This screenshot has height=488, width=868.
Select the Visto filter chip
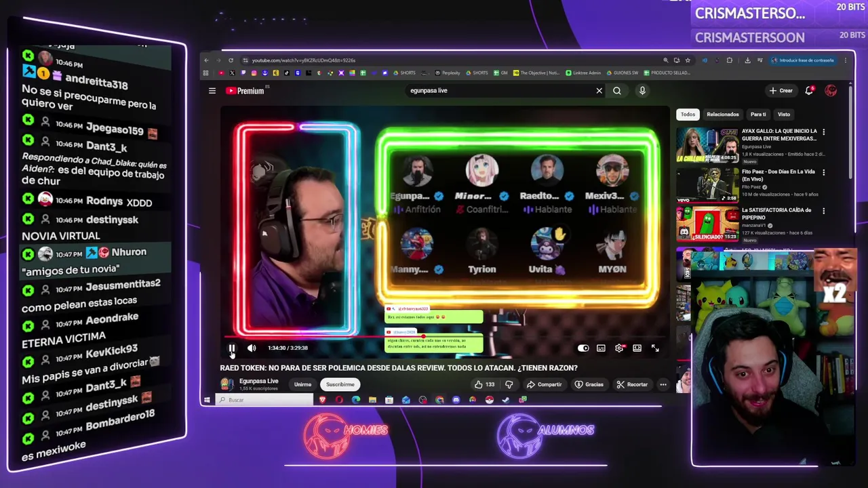(x=784, y=115)
